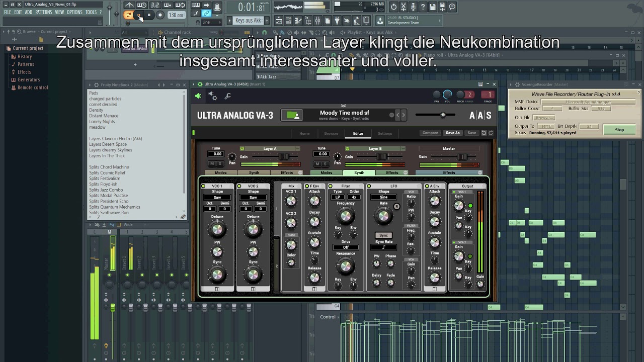Screen dimensions: 644x362
Task: Open the audio editor scissors icon
Action: click(x=404, y=7)
